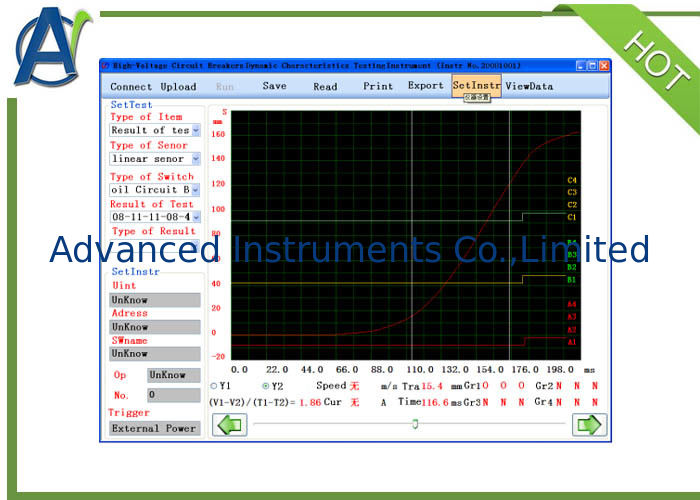The width and height of the screenshot is (700, 500).
Task: Click the Gr4 label
Action: [543, 402]
